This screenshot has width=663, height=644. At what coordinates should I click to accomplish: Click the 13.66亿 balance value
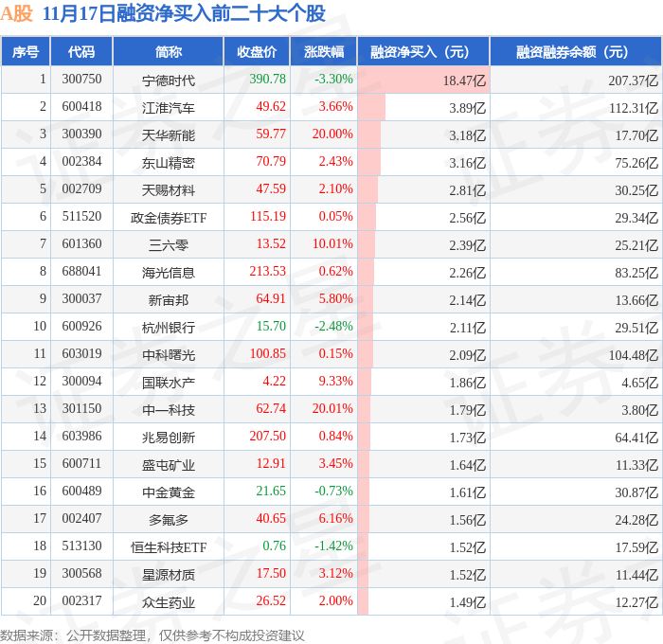[x=636, y=300]
